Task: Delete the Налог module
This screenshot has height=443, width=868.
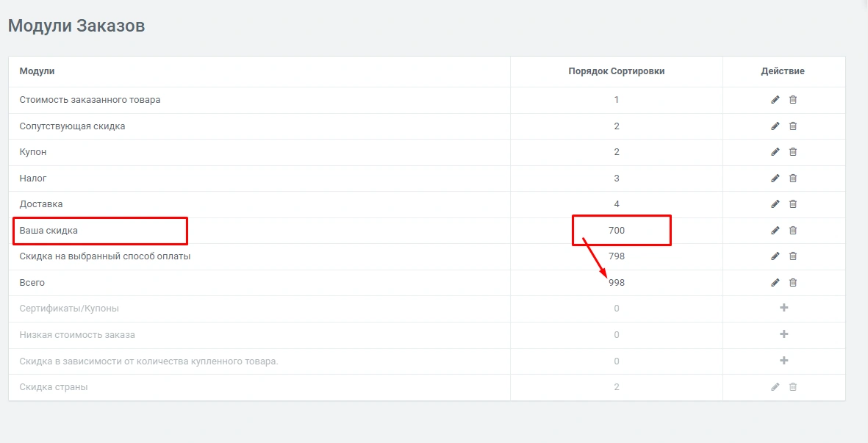Action: point(792,179)
